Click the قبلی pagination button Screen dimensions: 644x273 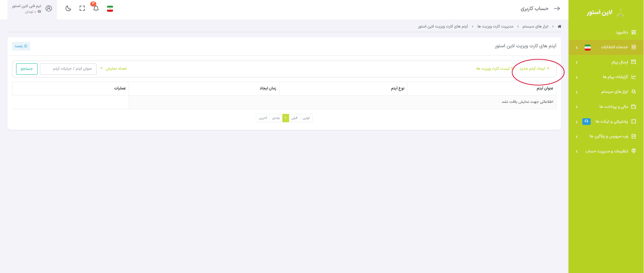pos(294,118)
